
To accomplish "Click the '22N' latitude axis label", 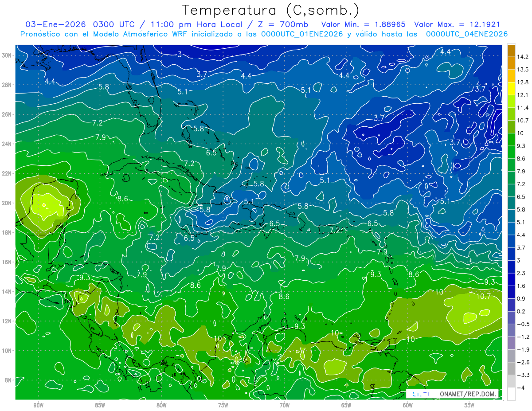I will click(7, 173).
